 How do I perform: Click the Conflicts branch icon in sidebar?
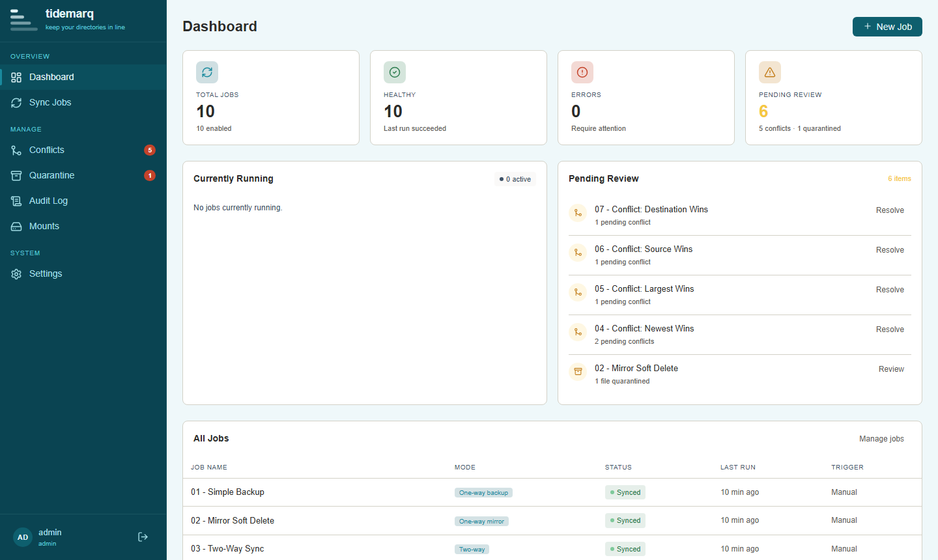click(16, 150)
